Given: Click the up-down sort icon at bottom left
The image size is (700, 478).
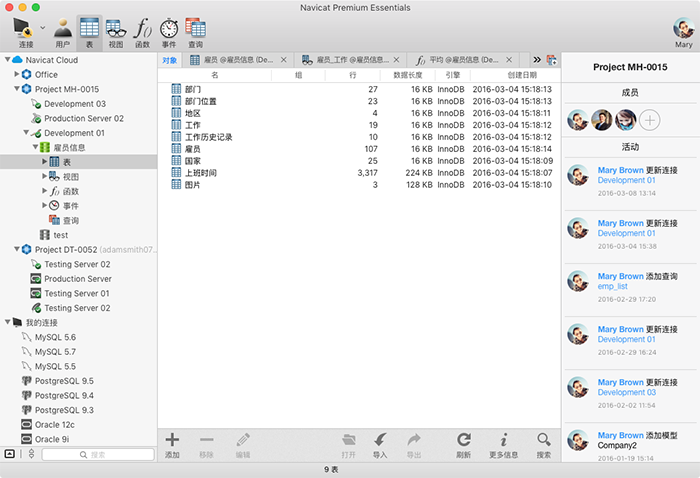Looking at the screenshot, I should click(x=31, y=454).
